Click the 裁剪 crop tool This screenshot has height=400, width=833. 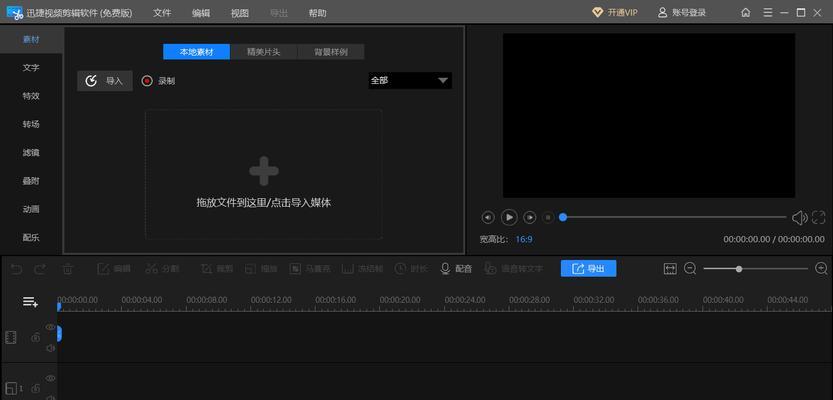click(x=217, y=269)
